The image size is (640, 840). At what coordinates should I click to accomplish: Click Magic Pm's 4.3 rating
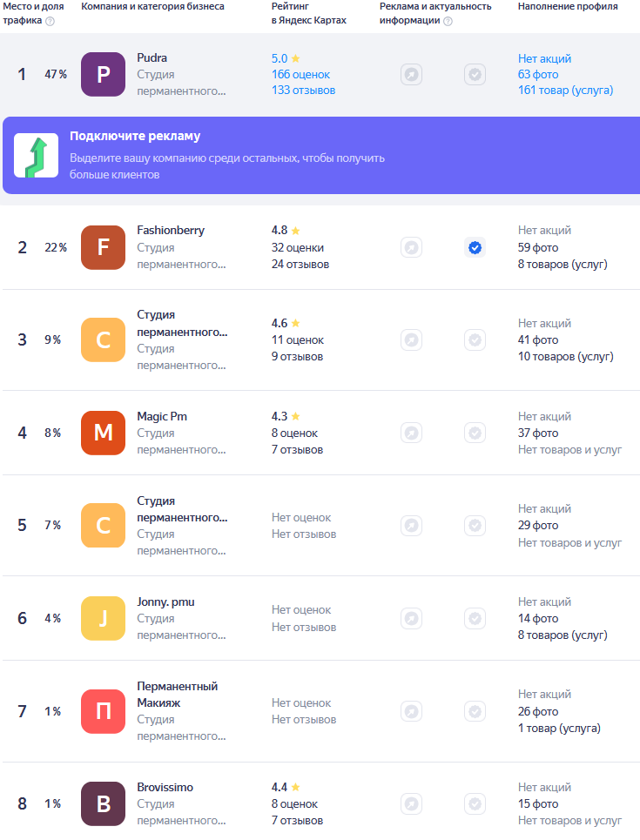coord(286,416)
